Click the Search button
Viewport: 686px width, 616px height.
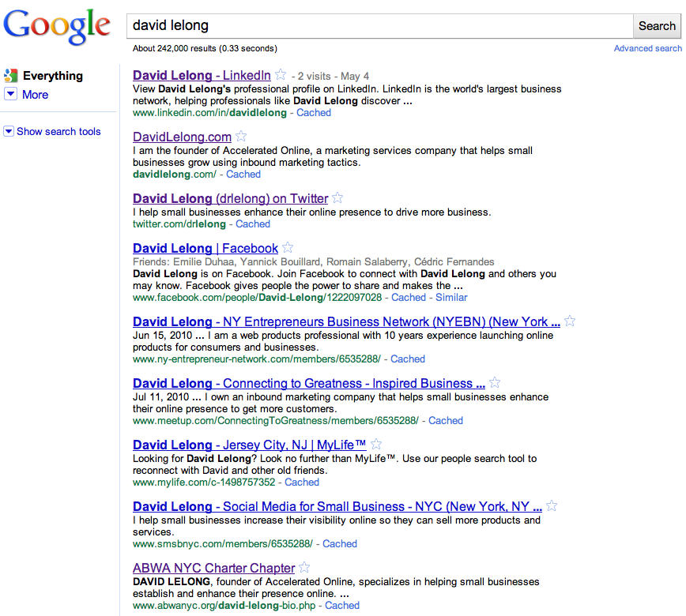coord(657,26)
